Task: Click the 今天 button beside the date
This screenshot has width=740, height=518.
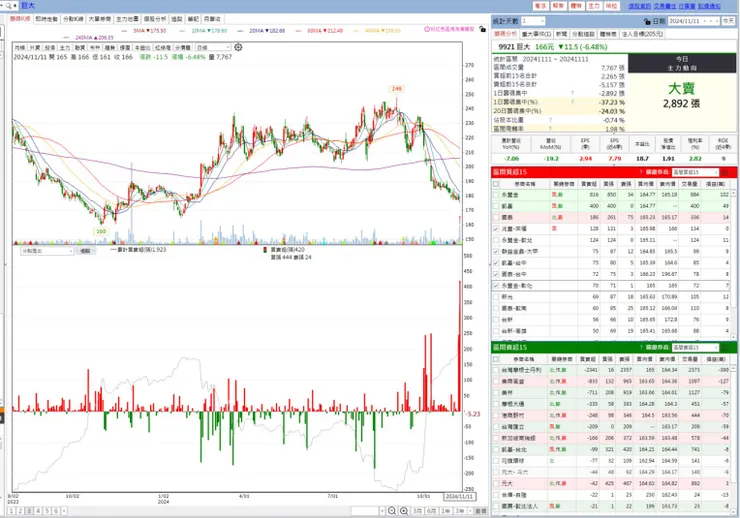Action: click(x=728, y=21)
